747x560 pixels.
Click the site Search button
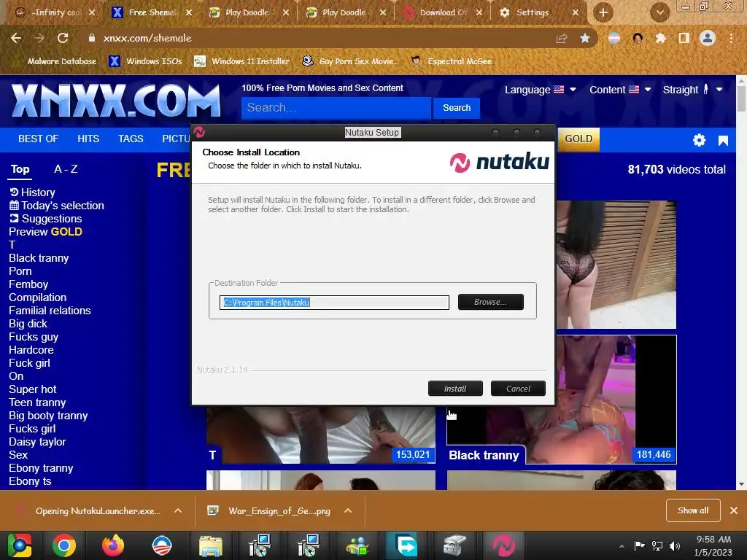(457, 108)
